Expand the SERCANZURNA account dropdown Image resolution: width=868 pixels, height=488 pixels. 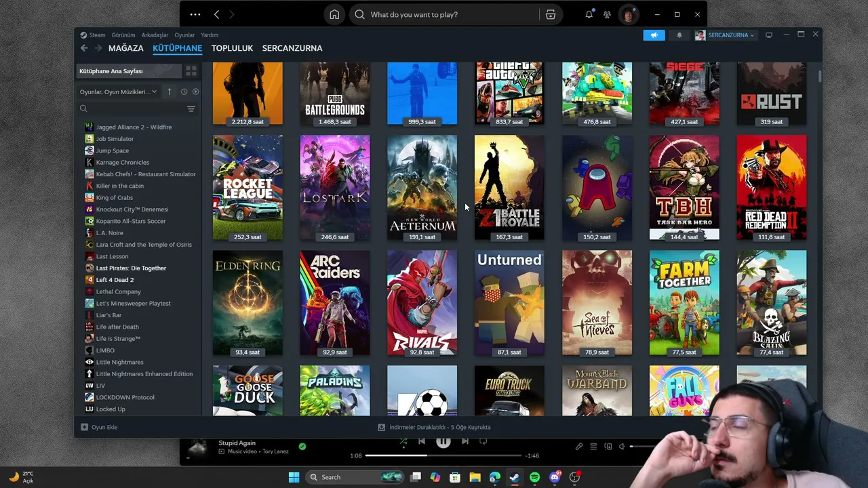(x=724, y=35)
